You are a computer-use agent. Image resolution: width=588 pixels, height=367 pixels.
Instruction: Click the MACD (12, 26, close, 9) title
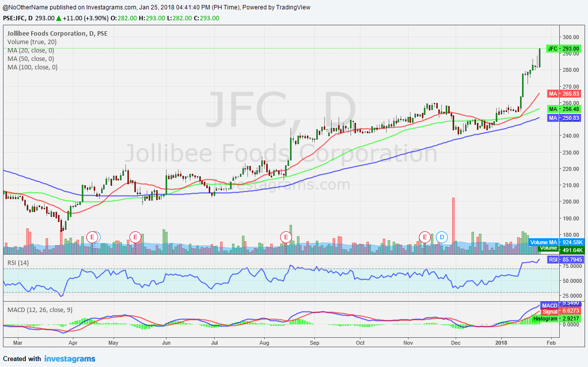click(40, 310)
